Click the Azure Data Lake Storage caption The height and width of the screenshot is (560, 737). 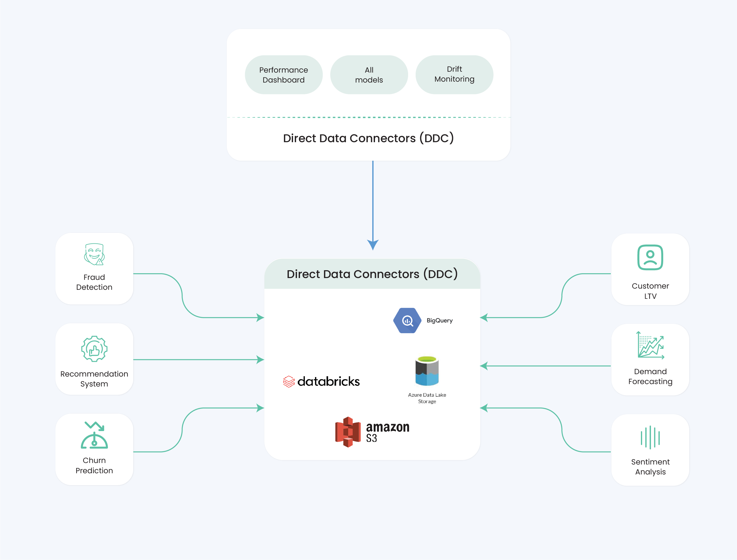click(427, 398)
